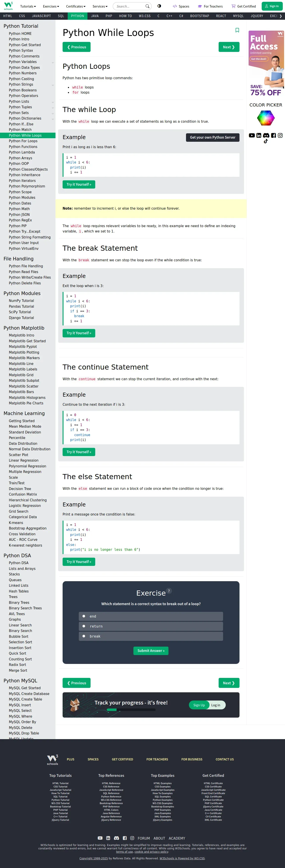Screen dimensions: 285x868
Task: Open the footer Facebook icon
Action: pos(125,838)
